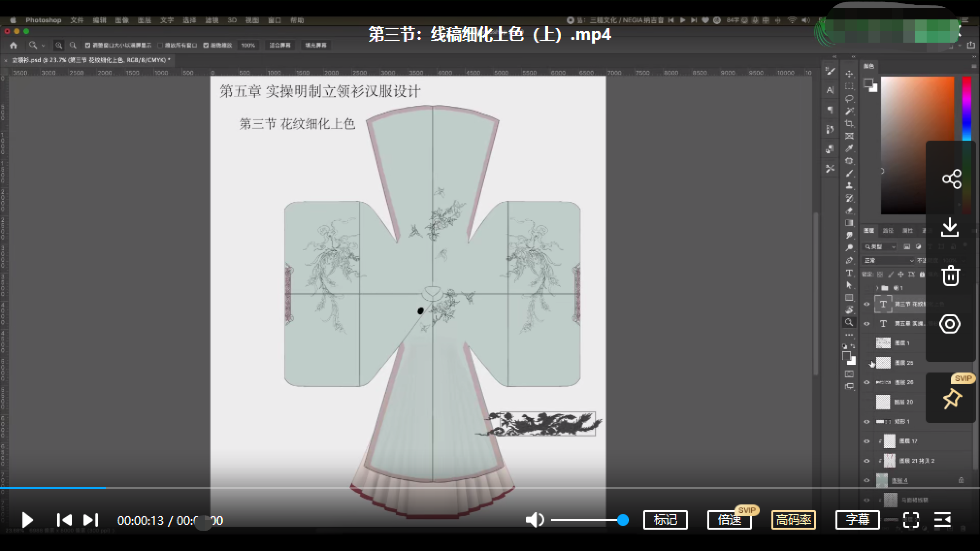The height and width of the screenshot is (551, 980).
Task: Select the Zoom tool in toolbar
Action: coord(849,322)
